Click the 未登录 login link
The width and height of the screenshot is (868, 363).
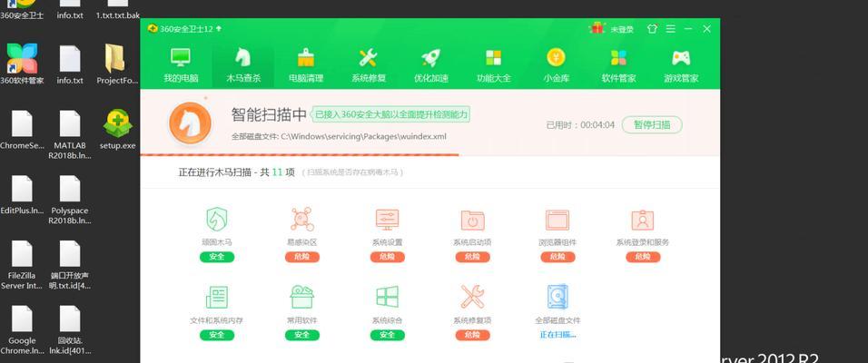click(622, 29)
